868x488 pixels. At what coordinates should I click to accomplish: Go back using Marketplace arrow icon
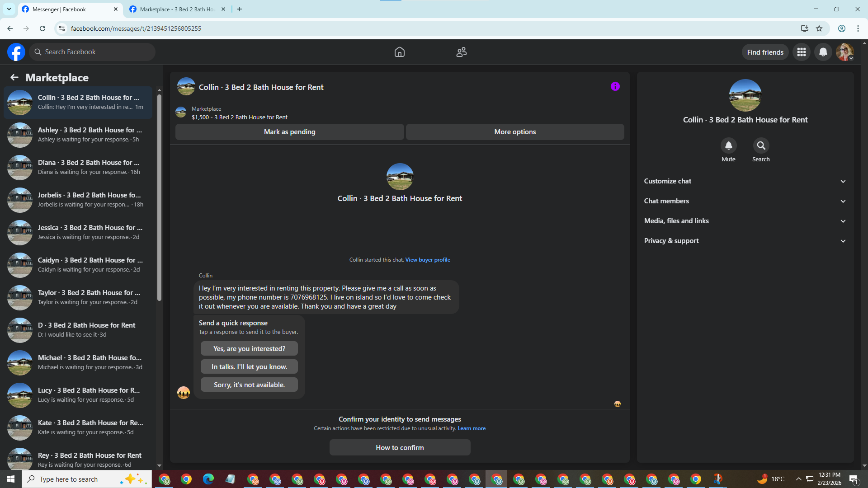tap(14, 78)
